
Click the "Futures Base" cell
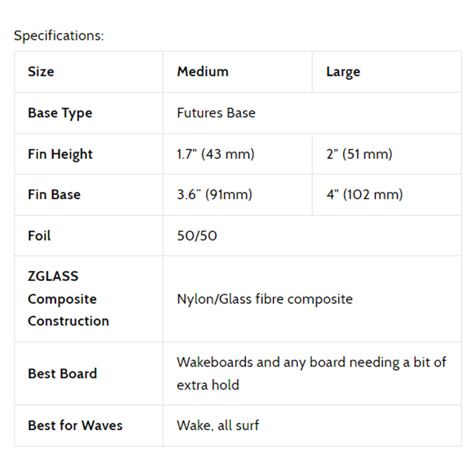pyautogui.click(x=216, y=113)
